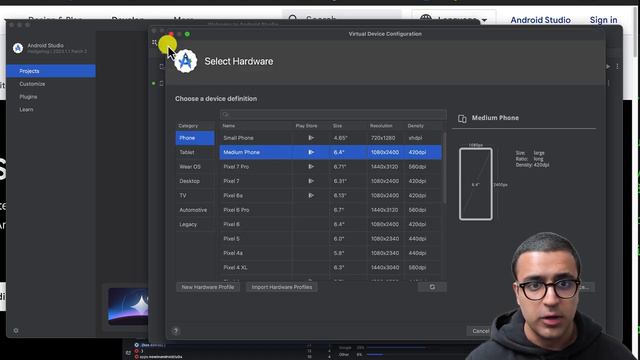Open the help question mark button

pos(176,331)
